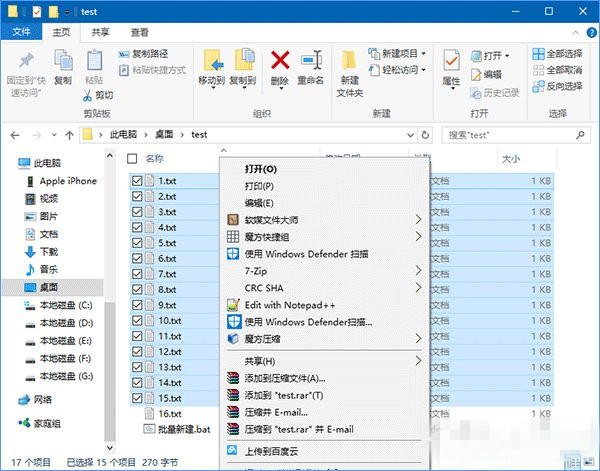Uncheck the checkbox beside 1.txt

(137, 181)
